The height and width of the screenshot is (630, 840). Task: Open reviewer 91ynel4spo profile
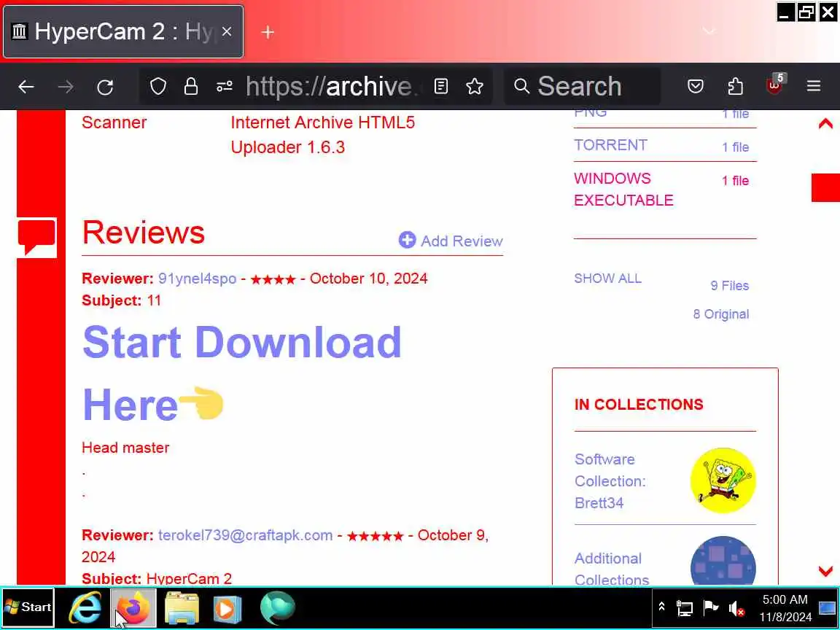coord(197,279)
